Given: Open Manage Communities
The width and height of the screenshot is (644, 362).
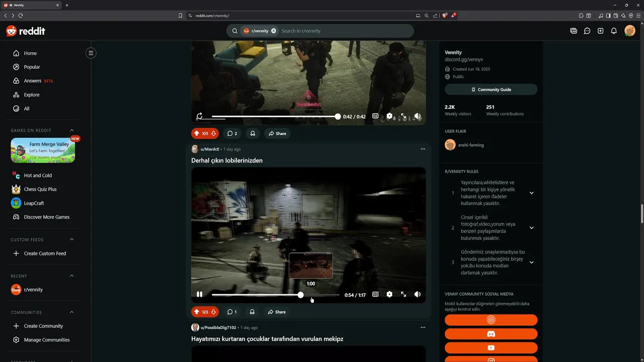Looking at the screenshot, I should coord(48,340).
